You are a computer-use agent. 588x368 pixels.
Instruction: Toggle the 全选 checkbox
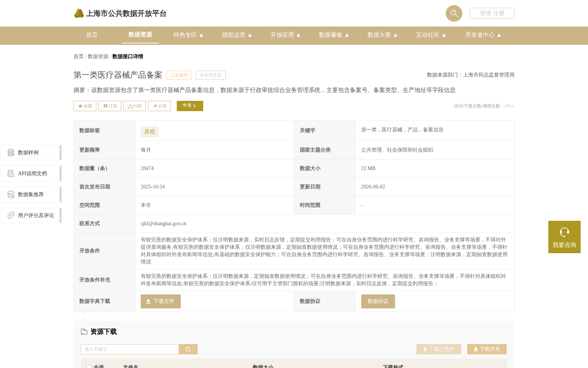click(89, 367)
